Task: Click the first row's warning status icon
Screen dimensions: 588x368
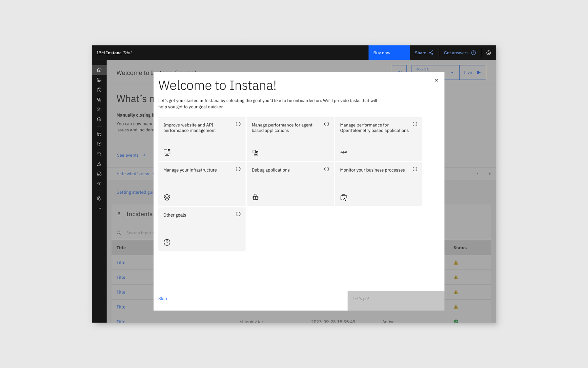Action: (456, 263)
